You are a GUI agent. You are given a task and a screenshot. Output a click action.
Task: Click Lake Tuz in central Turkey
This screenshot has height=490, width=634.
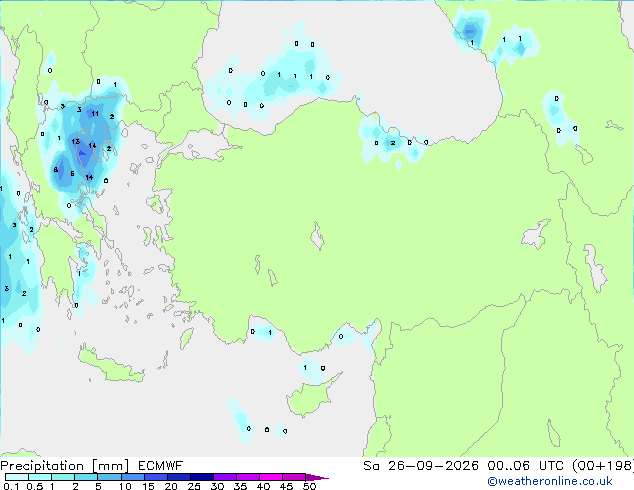(317, 236)
